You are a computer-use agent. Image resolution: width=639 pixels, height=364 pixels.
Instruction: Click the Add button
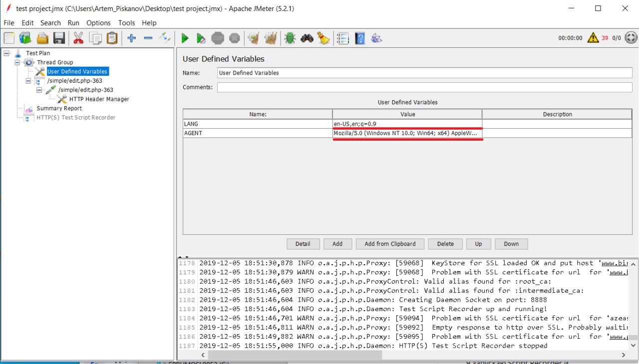point(337,244)
